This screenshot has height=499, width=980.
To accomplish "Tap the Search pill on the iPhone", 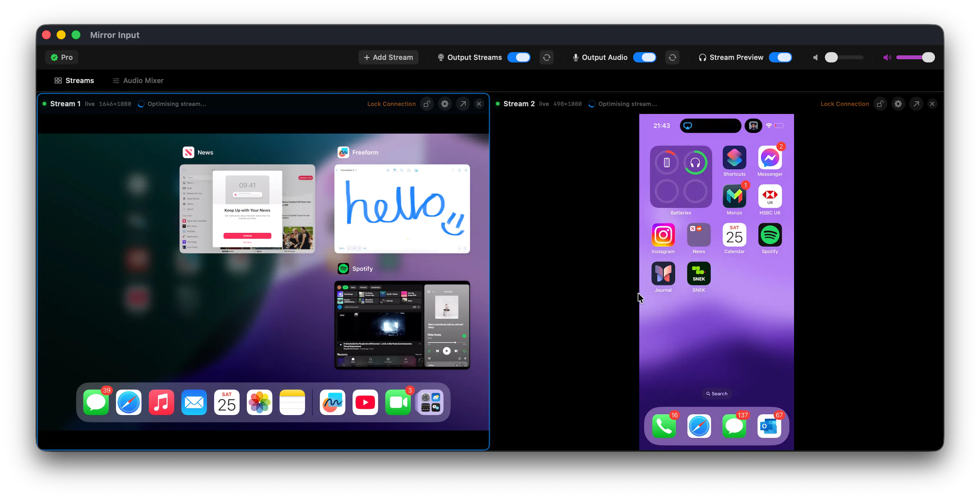I will (717, 394).
